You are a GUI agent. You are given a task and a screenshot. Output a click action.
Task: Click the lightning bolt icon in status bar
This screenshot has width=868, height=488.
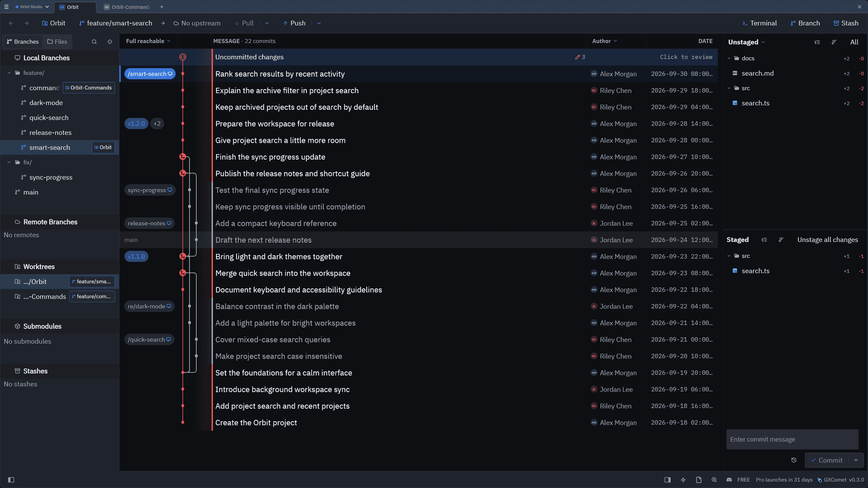tap(683, 480)
